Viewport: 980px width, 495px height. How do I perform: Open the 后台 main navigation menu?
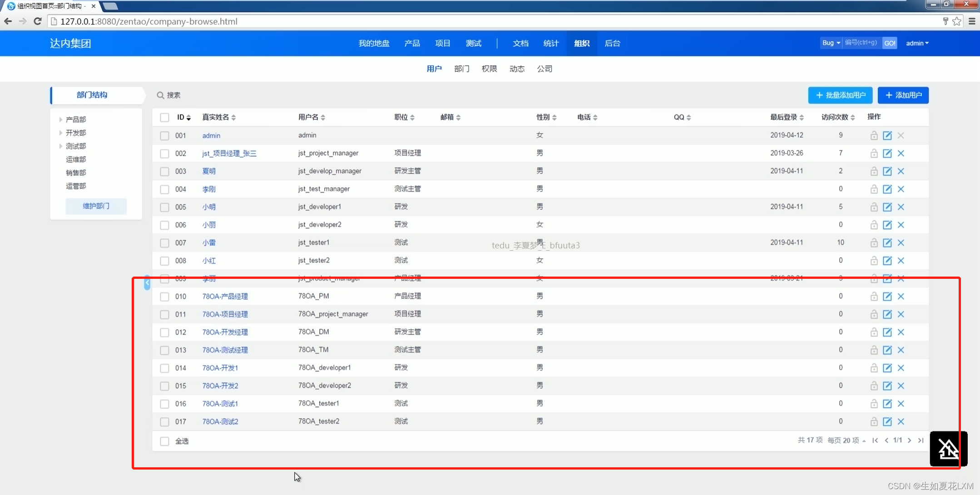(612, 43)
